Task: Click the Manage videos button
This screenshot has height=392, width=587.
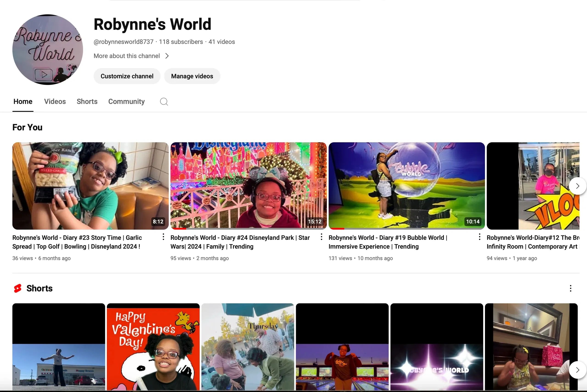Action: [192, 76]
